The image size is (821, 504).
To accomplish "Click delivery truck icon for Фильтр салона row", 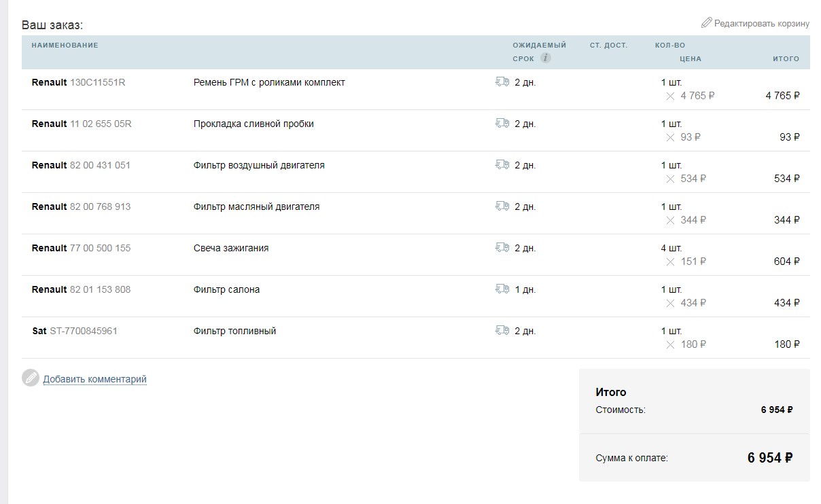I will coord(502,289).
